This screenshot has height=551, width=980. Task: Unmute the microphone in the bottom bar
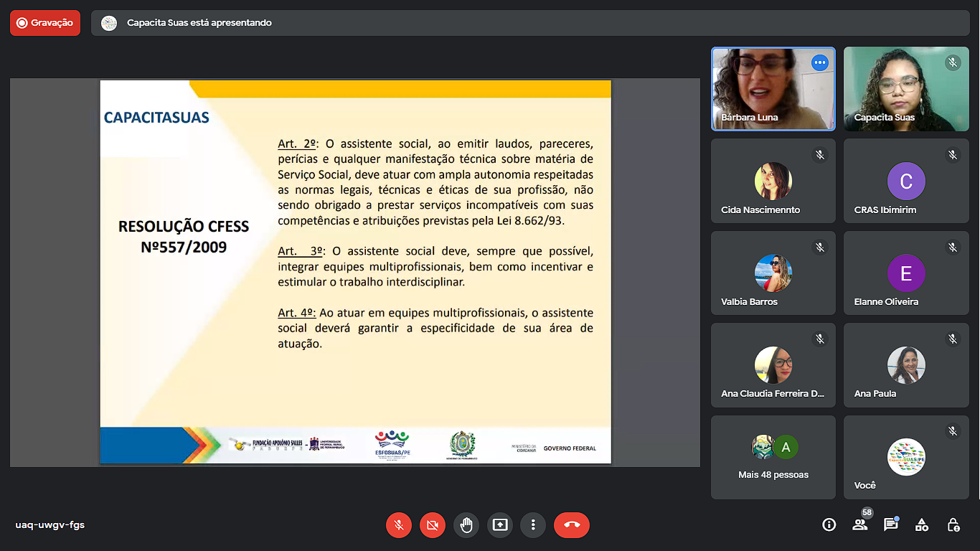[398, 525]
